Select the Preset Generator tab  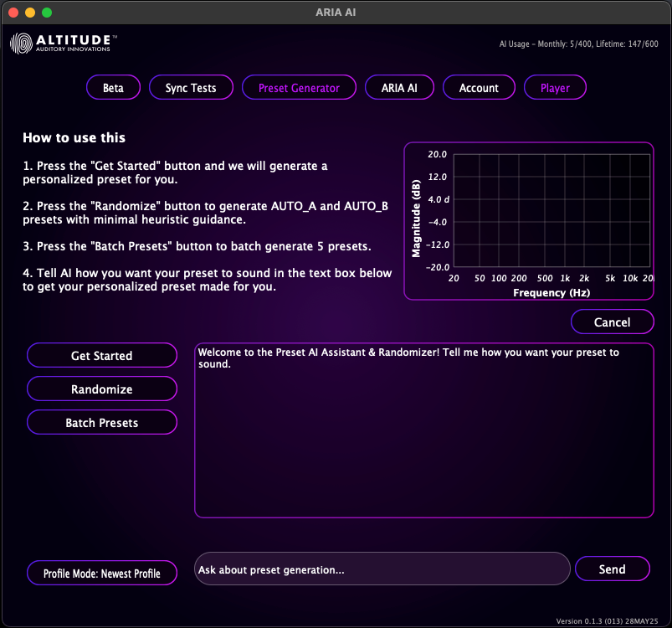(x=299, y=87)
